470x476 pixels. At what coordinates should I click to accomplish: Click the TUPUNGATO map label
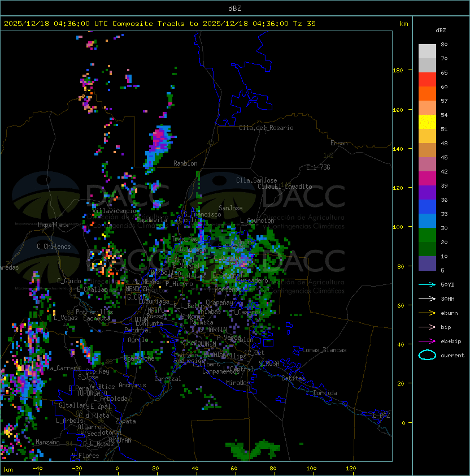(92, 393)
